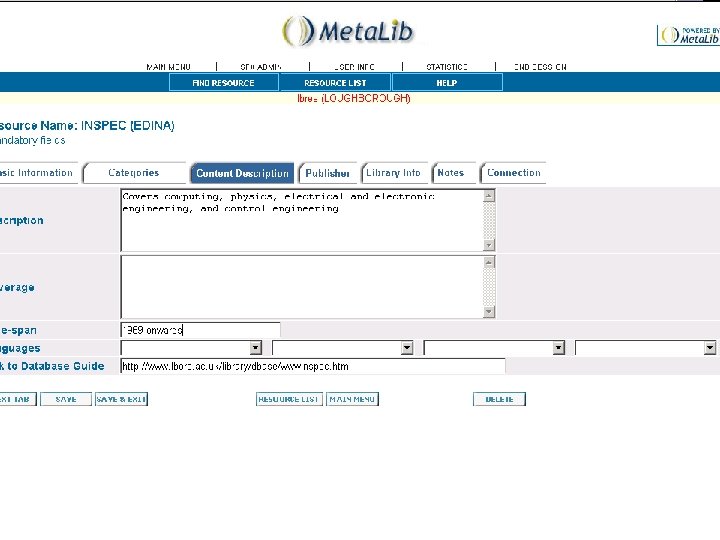
Task: Click the Time-span input field
Action: (x=200, y=330)
